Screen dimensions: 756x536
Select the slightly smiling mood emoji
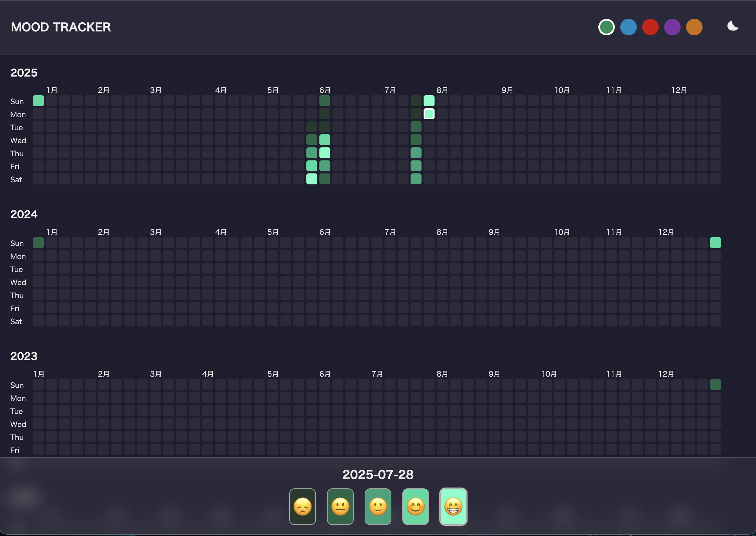click(378, 507)
